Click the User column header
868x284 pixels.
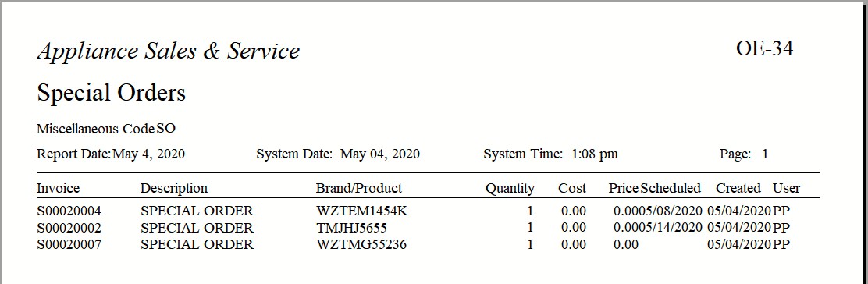click(787, 188)
